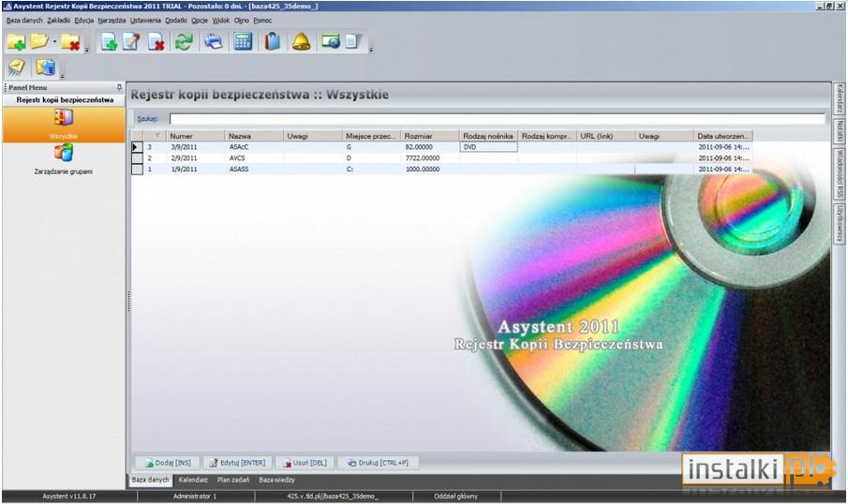Open the Narzędzia menu
This screenshot has height=504, width=848.
[112, 20]
